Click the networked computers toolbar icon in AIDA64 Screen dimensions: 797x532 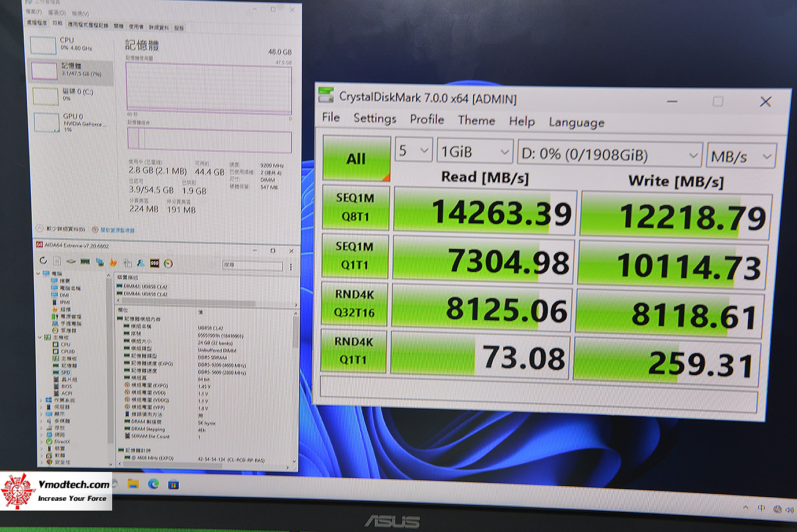click(x=99, y=262)
